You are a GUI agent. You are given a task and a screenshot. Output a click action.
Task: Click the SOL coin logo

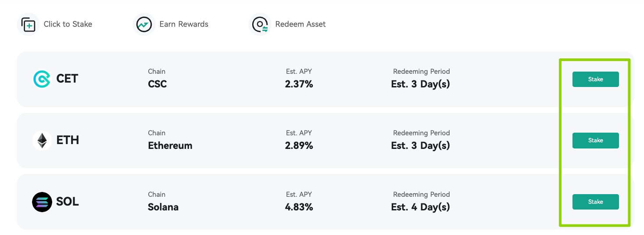tap(42, 202)
